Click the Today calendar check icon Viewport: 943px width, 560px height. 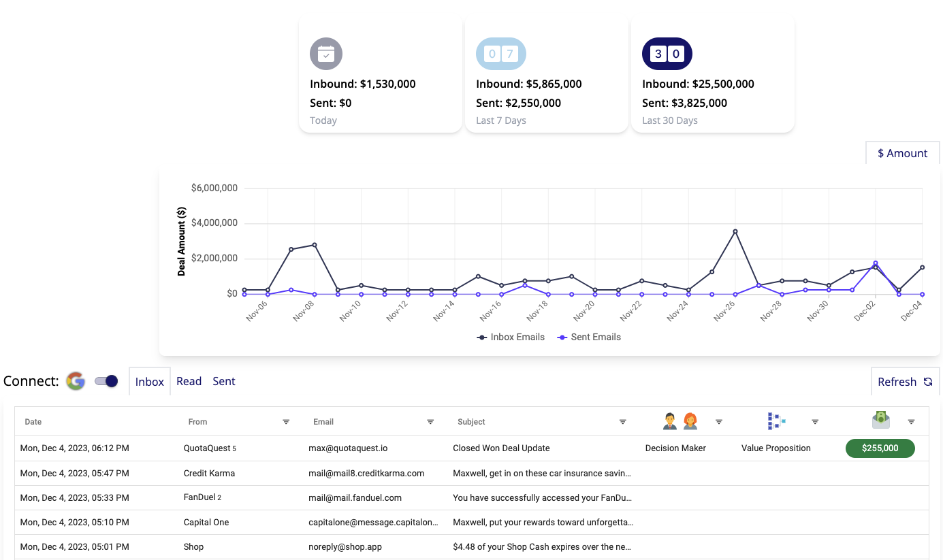coord(326,54)
